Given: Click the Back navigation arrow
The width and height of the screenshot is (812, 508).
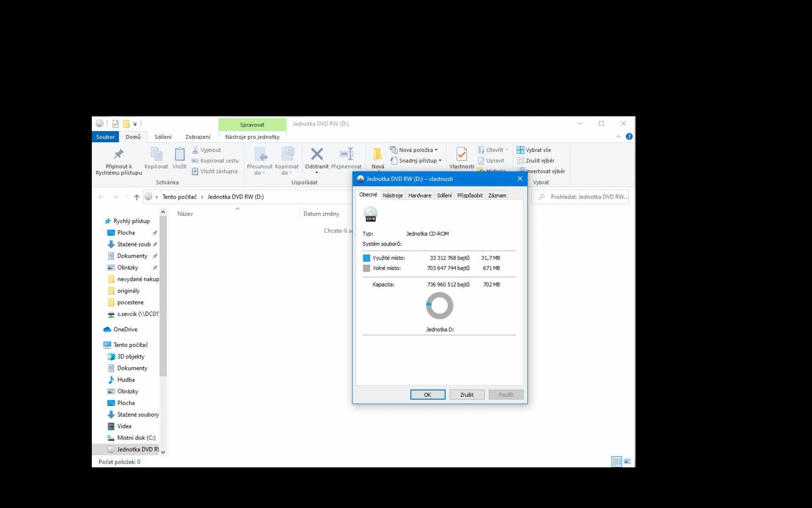Looking at the screenshot, I should pos(101,197).
